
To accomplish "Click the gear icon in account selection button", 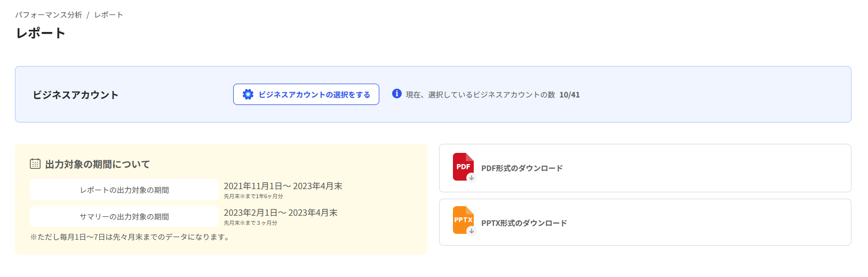I will click(x=248, y=94).
